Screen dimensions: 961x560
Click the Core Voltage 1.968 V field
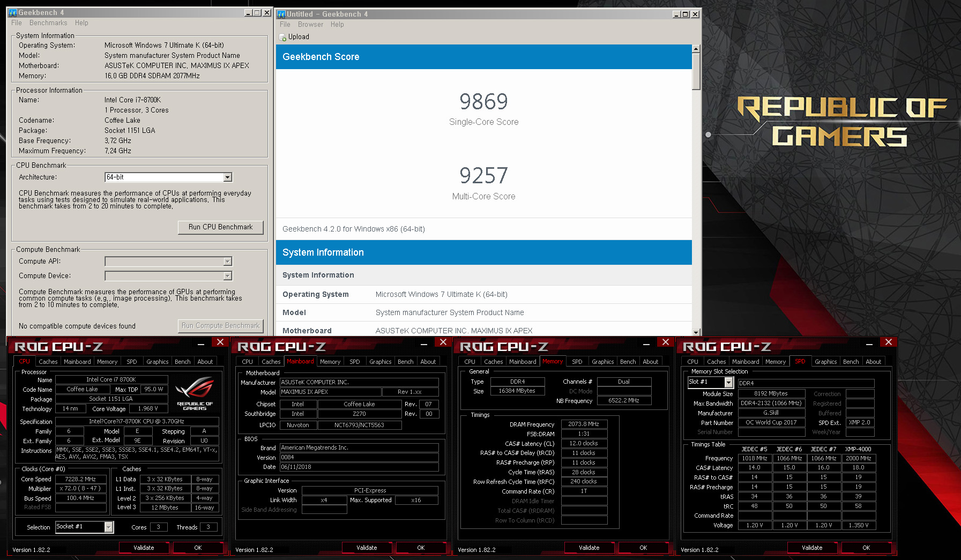[x=148, y=408]
